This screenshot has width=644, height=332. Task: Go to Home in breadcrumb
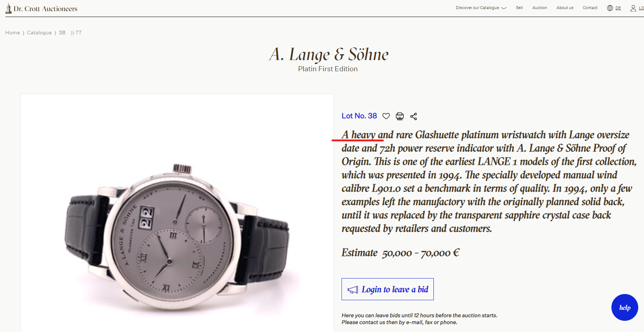click(x=13, y=33)
